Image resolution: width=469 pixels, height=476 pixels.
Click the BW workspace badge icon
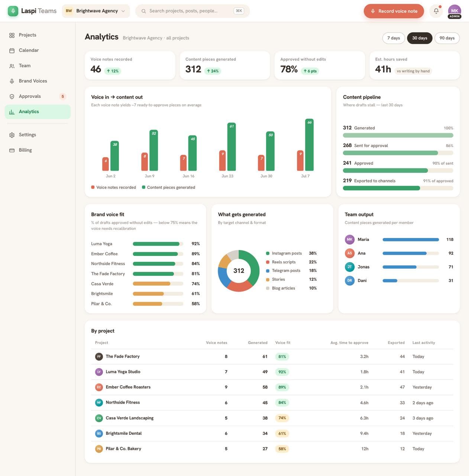pyautogui.click(x=69, y=11)
